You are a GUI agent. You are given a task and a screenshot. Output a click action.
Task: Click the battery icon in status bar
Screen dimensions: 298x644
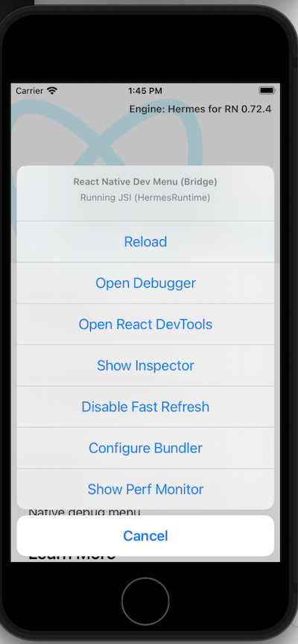click(267, 90)
